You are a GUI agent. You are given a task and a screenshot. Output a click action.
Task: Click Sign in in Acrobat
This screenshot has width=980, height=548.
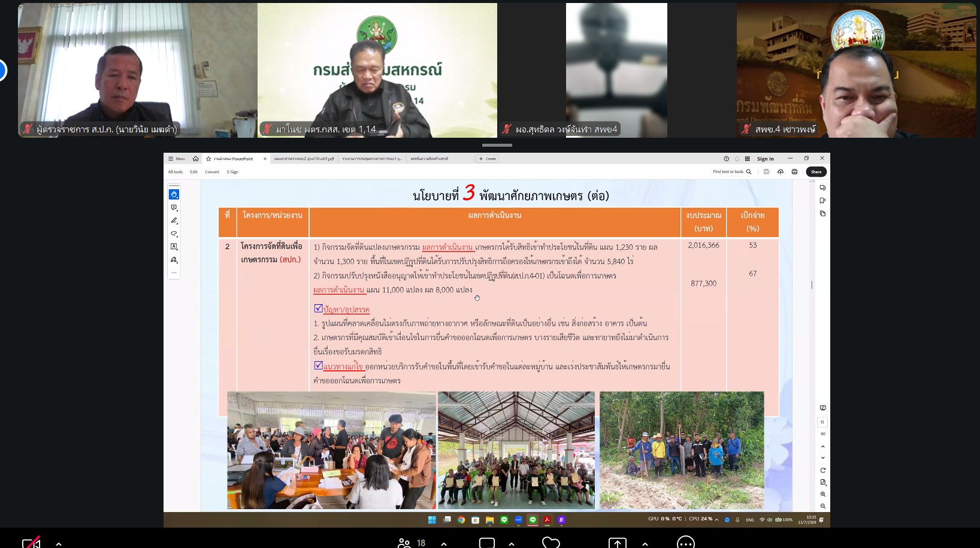coord(766,159)
